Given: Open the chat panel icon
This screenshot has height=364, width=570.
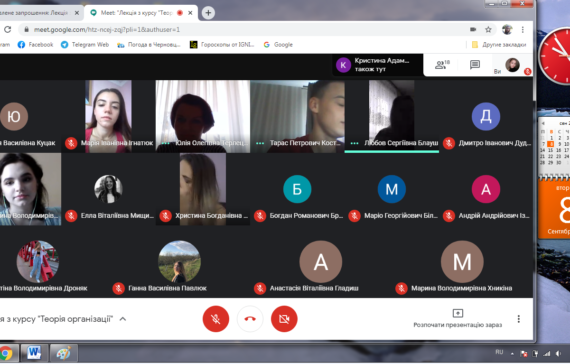Looking at the screenshot, I should pyautogui.click(x=474, y=65).
